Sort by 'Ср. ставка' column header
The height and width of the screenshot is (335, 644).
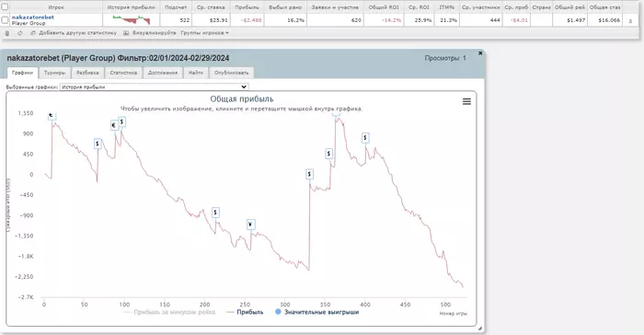pos(211,7)
